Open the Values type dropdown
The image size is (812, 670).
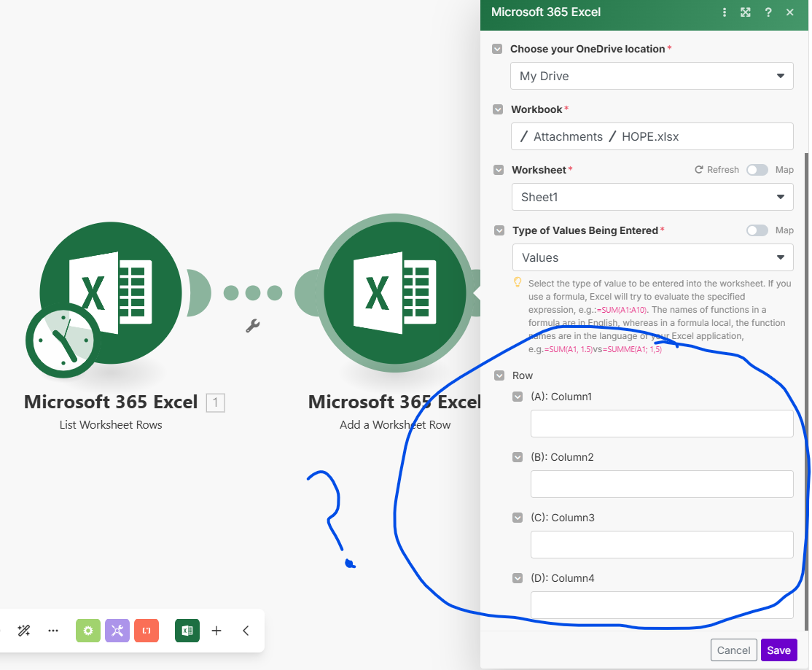pyautogui.click(x=652, y=257)
